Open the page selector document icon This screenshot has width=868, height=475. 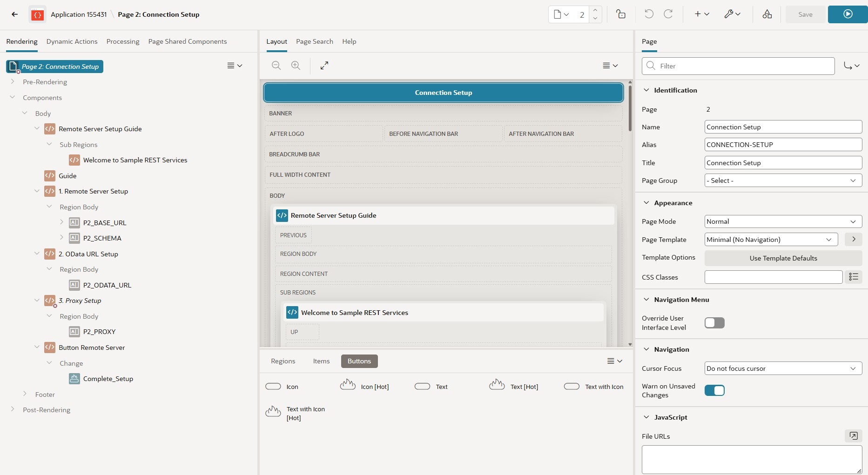[561, 14]
